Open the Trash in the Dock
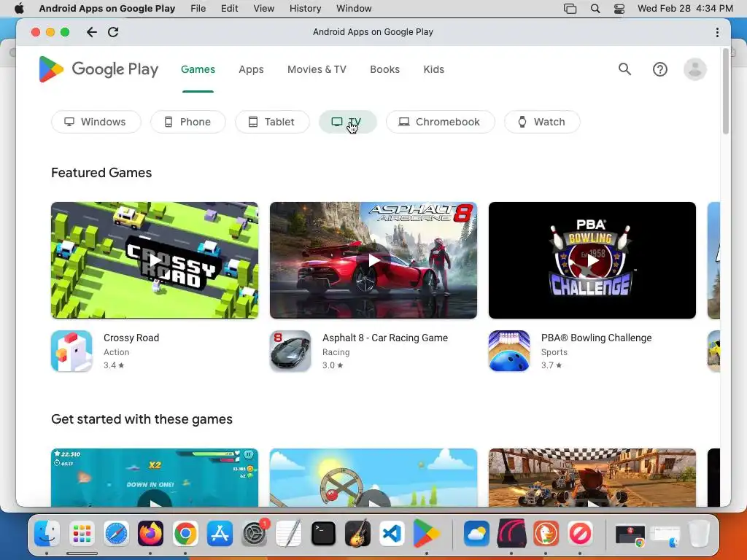 (x=699, y=533)
